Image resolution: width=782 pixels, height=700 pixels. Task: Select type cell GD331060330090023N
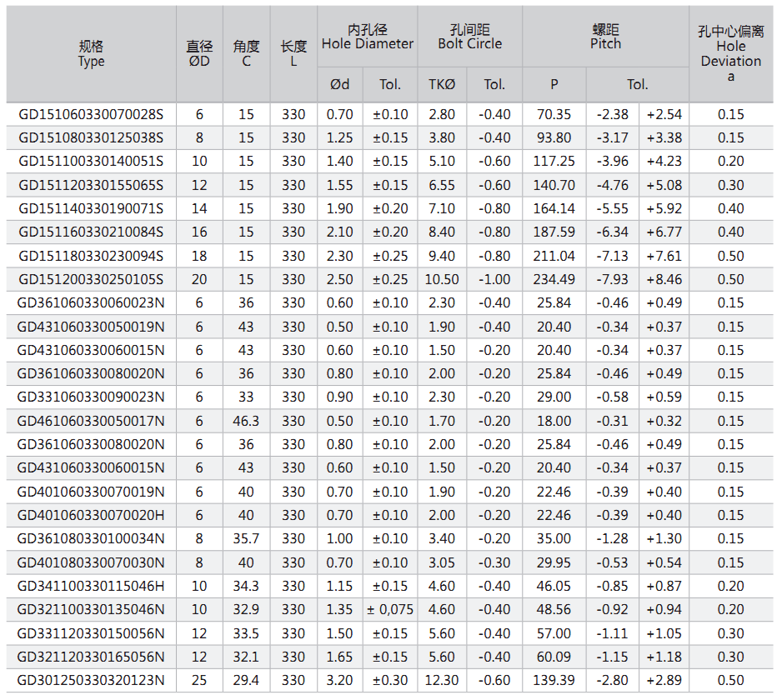click(91, 397)
